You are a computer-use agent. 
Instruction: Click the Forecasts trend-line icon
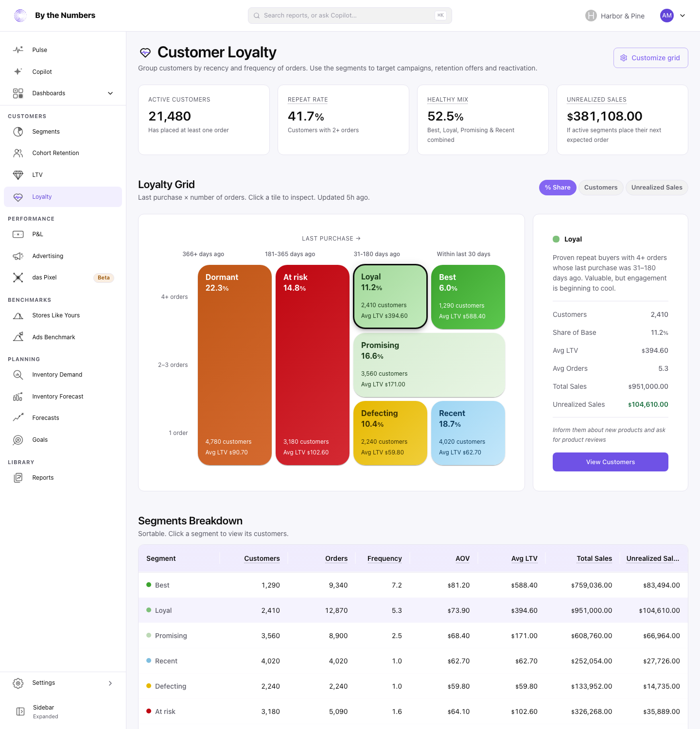(x=18, y=418)
